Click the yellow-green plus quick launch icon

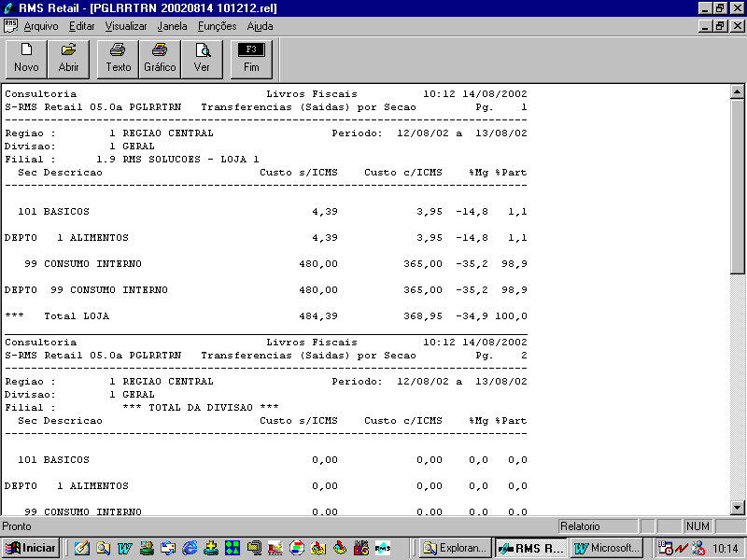(x=211, y=548)
